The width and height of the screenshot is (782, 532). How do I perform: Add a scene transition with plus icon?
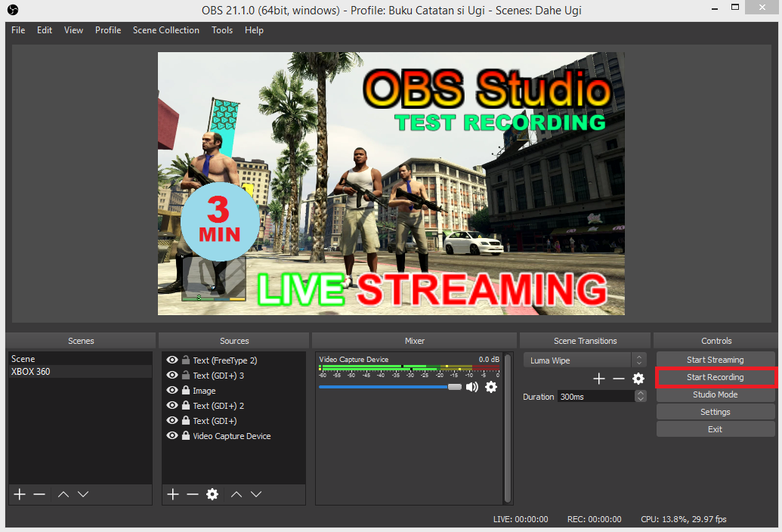pyautogui.click(x=599, y=379)
